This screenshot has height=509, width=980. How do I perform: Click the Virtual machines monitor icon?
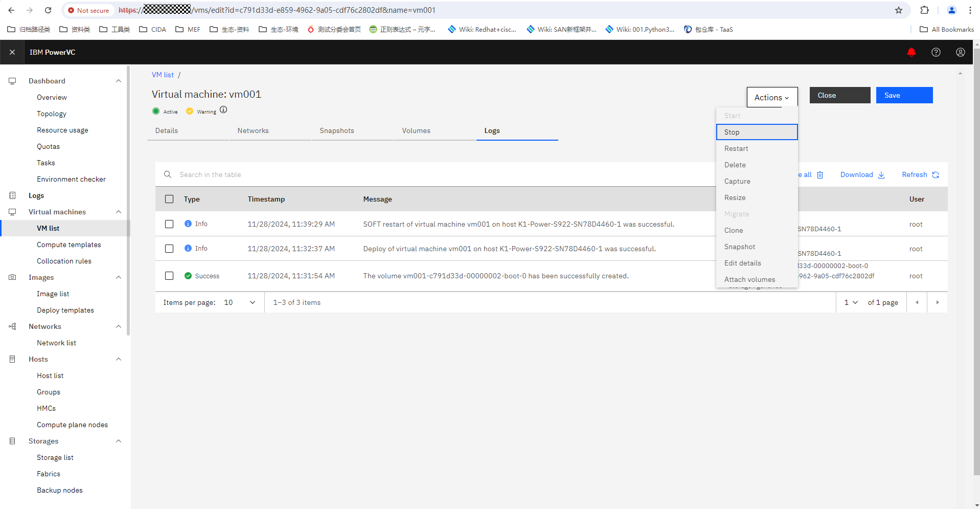tap(12, 212)
